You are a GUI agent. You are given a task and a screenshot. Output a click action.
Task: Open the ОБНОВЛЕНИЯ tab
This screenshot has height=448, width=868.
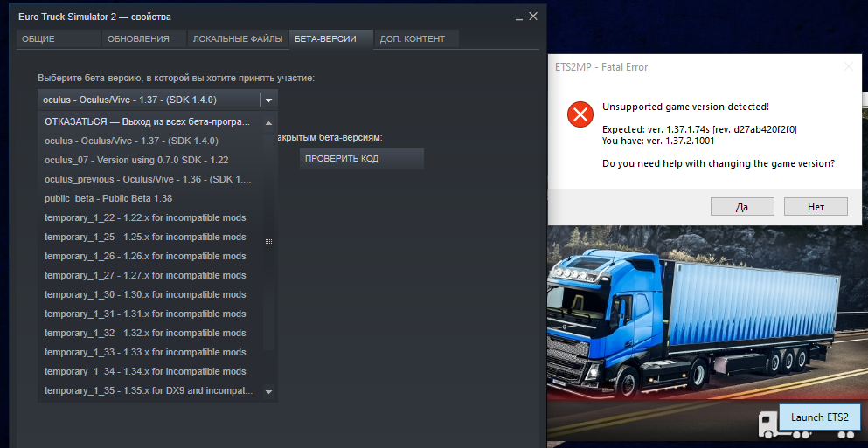tap(143, 39)
